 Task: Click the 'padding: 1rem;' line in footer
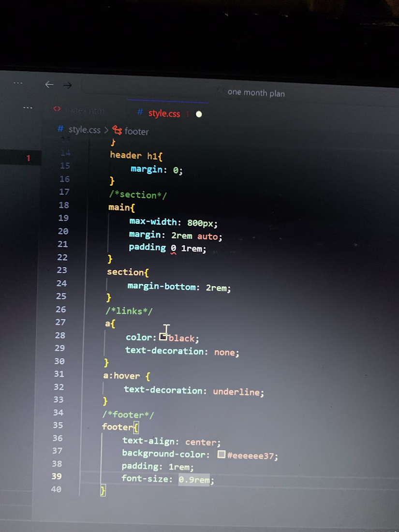click(158, 467)
